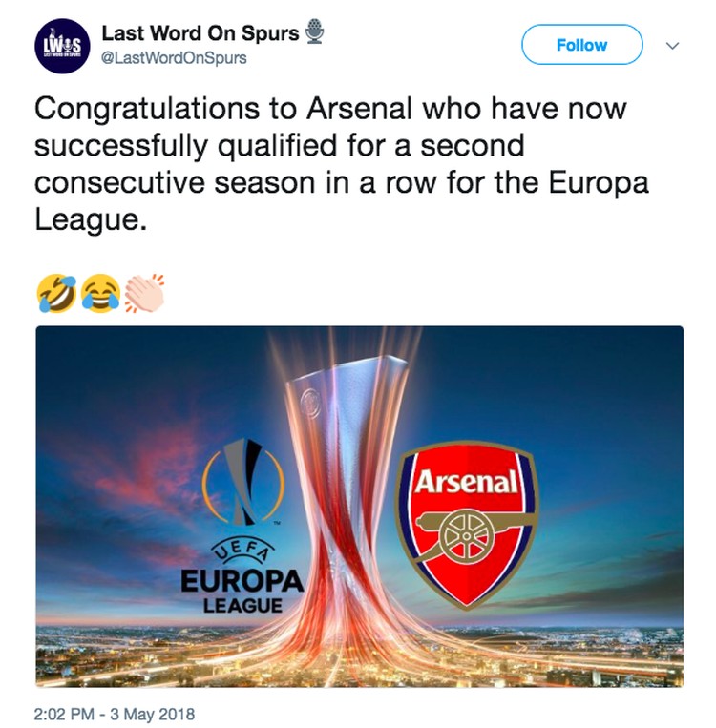Open the 2:02 PM - 3 May 2018 timestamp
The image size is (716, 728).
pos(115,714)
